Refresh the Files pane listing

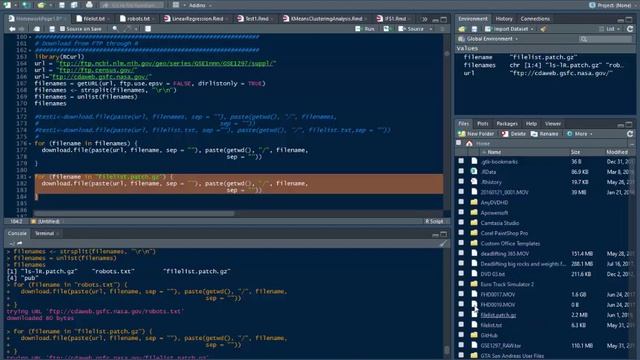630,134
